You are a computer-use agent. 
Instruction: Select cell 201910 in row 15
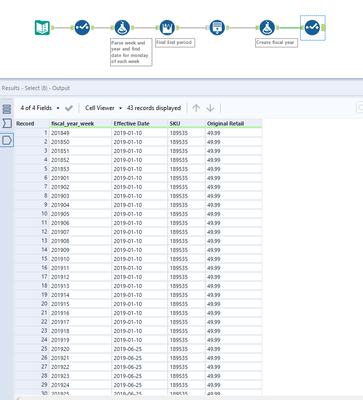pos(80,259)
